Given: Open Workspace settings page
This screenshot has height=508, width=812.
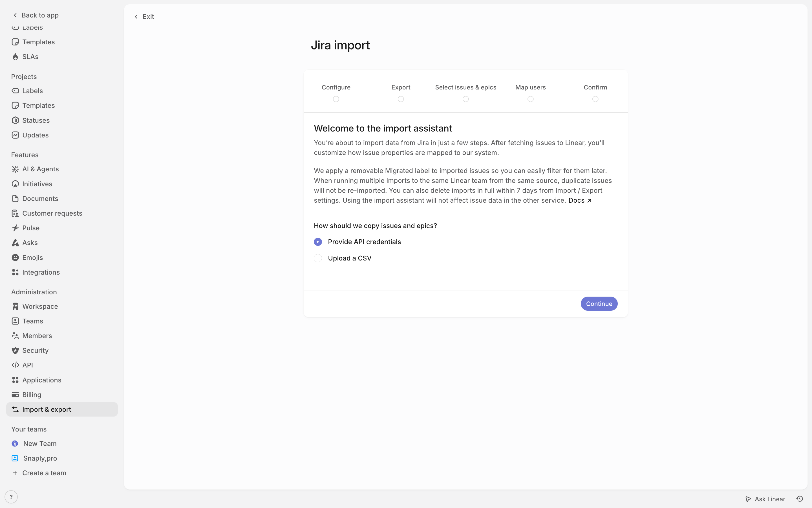Looking at the screenshot, I should coord(62,306).
